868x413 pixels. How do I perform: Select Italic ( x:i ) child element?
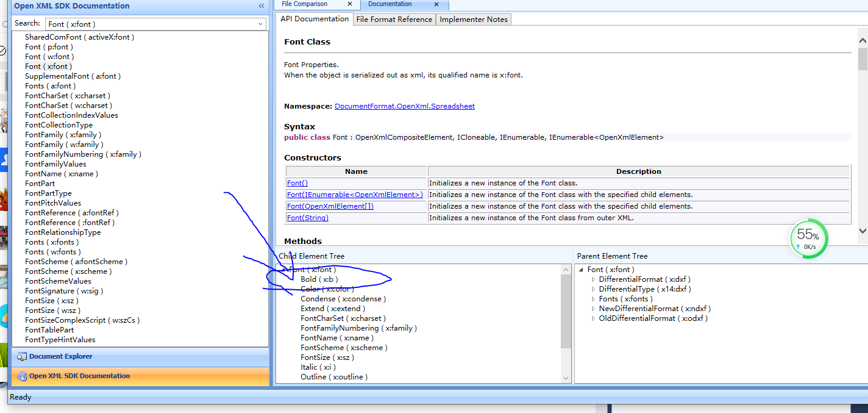(318, 367)
